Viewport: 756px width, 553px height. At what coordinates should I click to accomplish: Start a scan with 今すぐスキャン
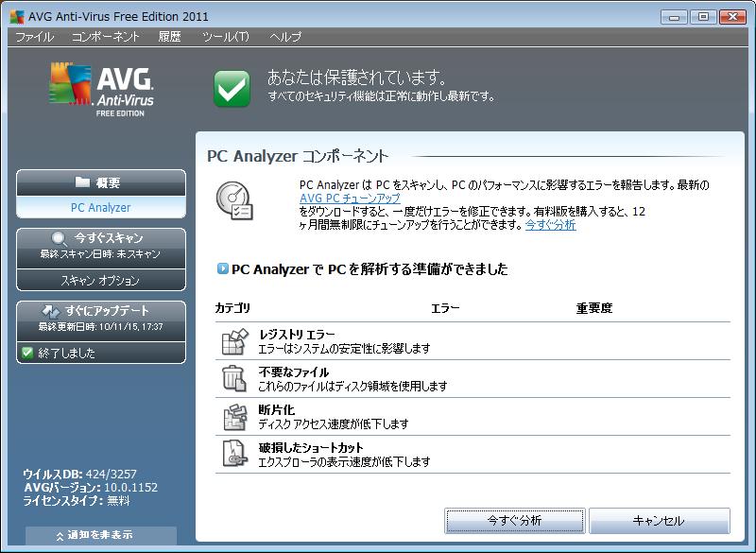[x=101, y=248]
